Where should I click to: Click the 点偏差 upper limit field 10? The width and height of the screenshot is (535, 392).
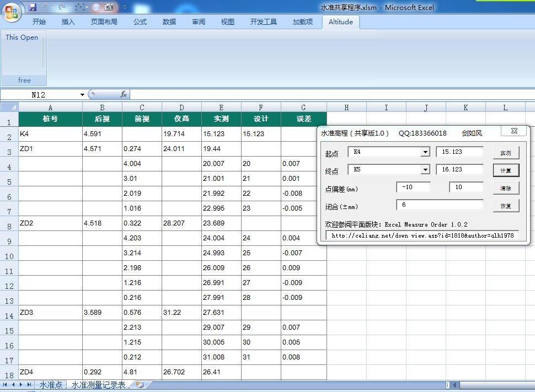click(x=466, y=187)
